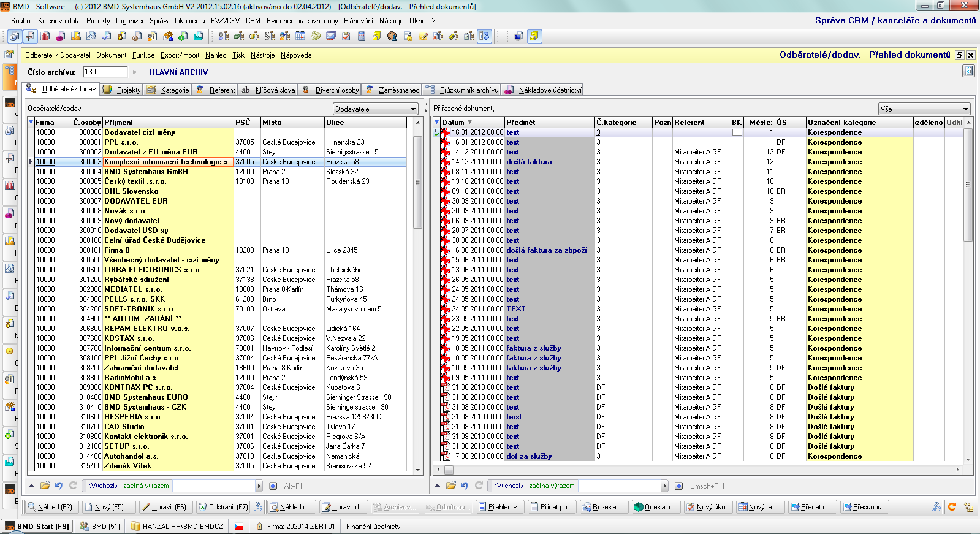This screenshot has width=980, height=534.
Task: Click the filter icon right of the right search field
Action: pyautogui.click(x=679, y=486)
